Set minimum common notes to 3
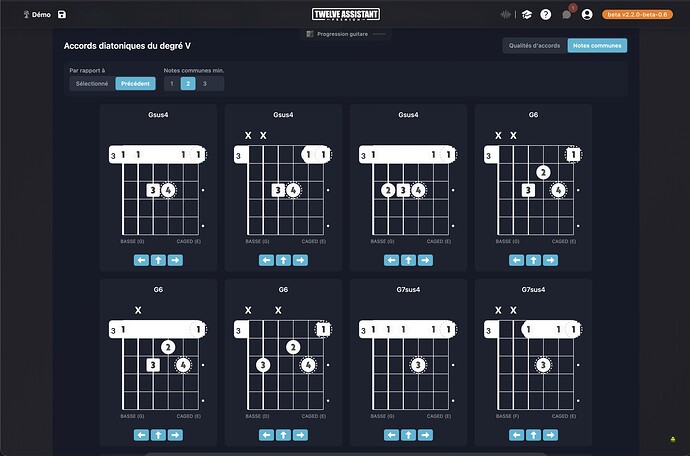The image size is (690, 456). pos(205,84)
